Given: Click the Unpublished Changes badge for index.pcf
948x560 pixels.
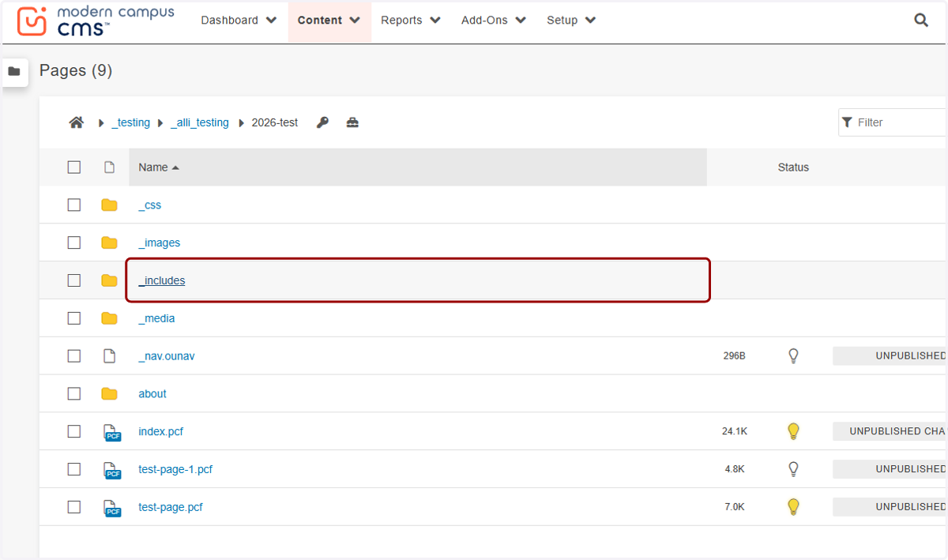Looking at the screenshot, I should [x=890, y=431].
